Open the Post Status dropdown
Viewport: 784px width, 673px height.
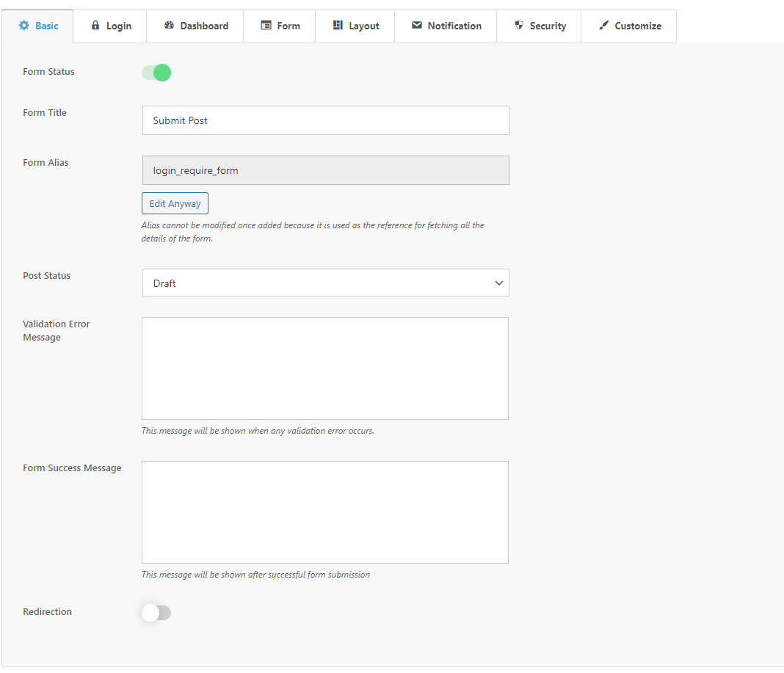[x=325, y=283]
